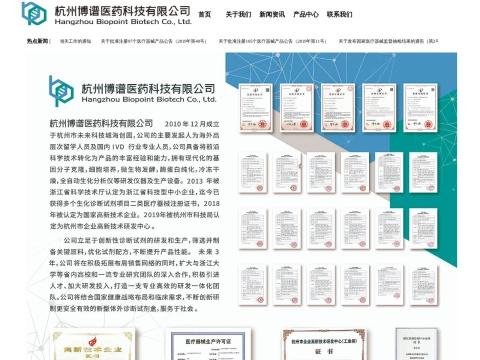Open the 首页 home menu item
Image resolution: width=480 pixels, height=360 pixels.
point(205,14)
